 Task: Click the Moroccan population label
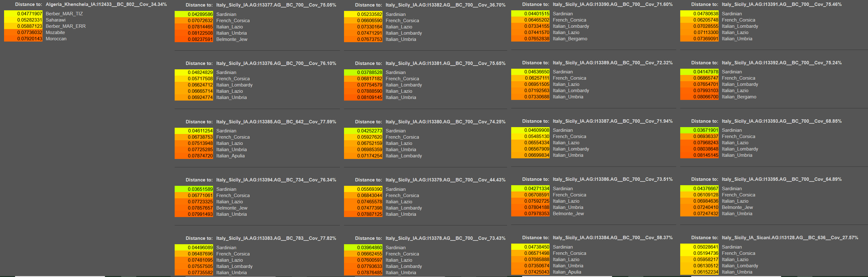(x=56, y=39)
